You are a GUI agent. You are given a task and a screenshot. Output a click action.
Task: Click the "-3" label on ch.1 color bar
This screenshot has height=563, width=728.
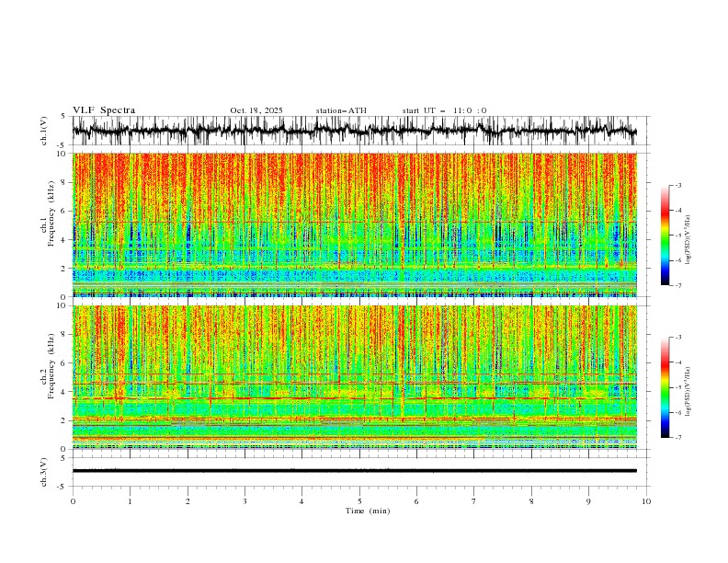[677, 185]
